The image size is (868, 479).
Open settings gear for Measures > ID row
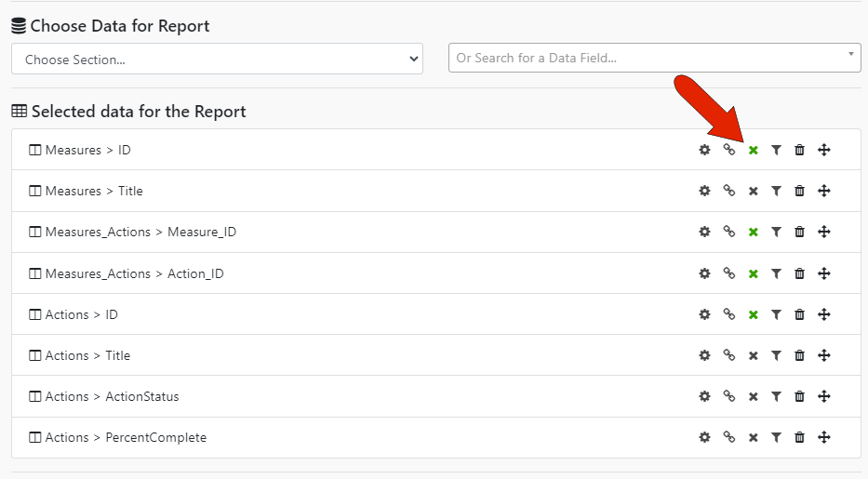point(704,150)
